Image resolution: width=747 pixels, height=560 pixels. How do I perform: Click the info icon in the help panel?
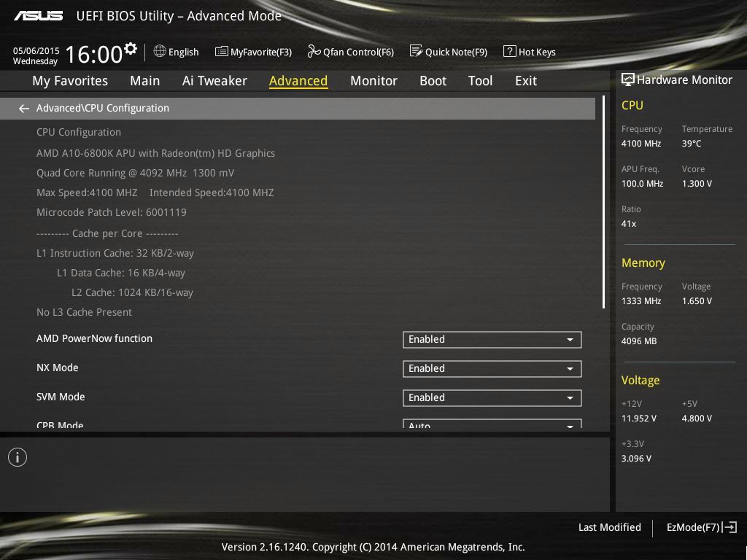pos(18,457)
